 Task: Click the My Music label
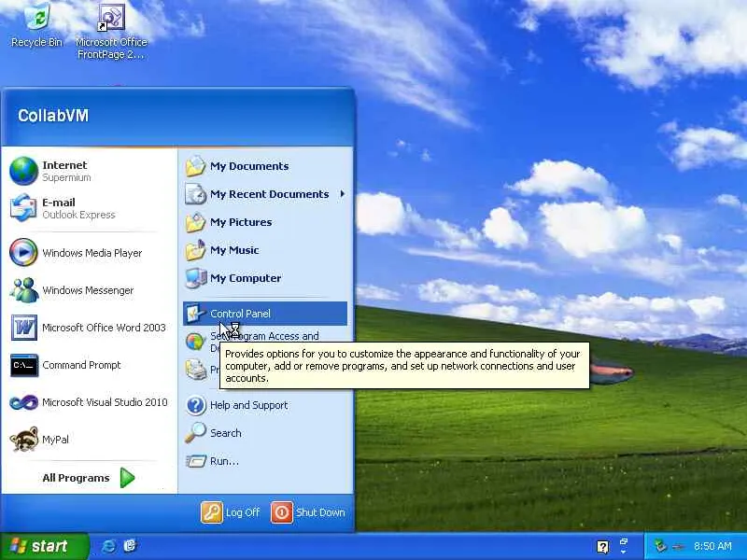click(x=234, y=250)
